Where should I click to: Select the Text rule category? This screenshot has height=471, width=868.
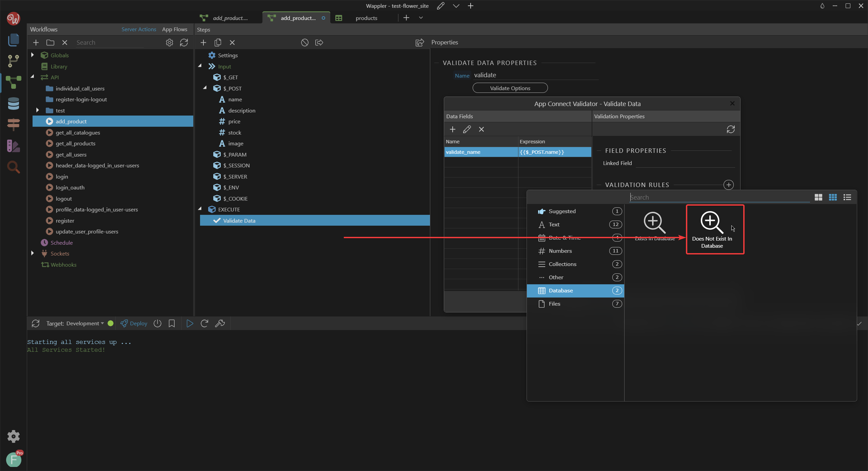575,224
